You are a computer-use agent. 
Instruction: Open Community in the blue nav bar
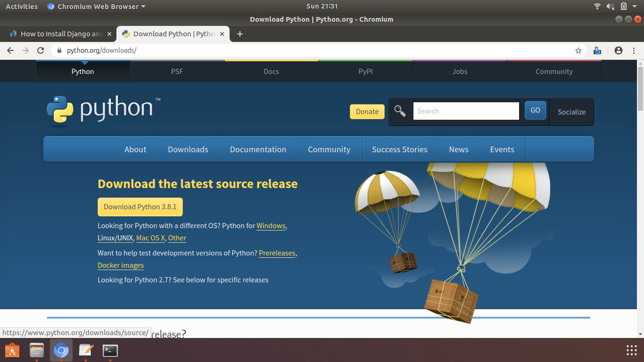tap(329, 149)
